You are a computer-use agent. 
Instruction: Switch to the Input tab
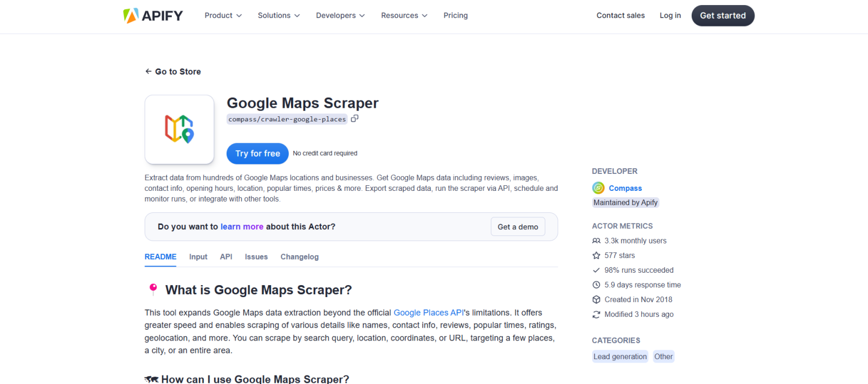pos(198,256)
